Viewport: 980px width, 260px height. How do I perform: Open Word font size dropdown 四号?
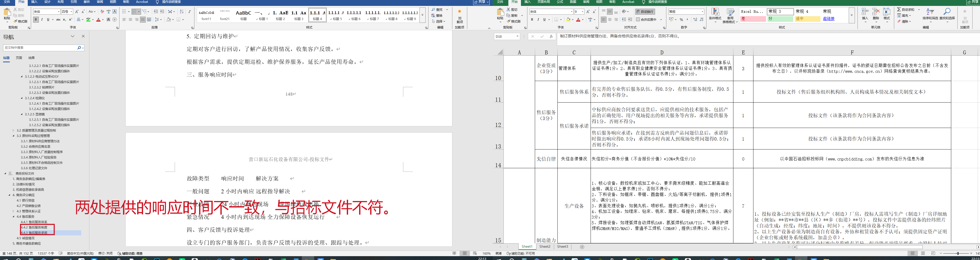[x=71, y=12]
